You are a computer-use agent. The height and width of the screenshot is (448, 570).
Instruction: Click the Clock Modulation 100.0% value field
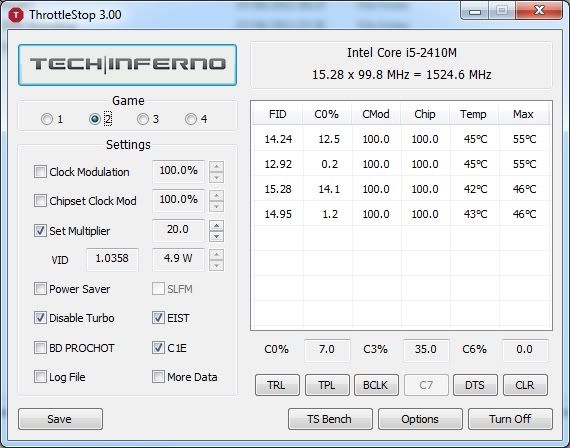[178, 171]
